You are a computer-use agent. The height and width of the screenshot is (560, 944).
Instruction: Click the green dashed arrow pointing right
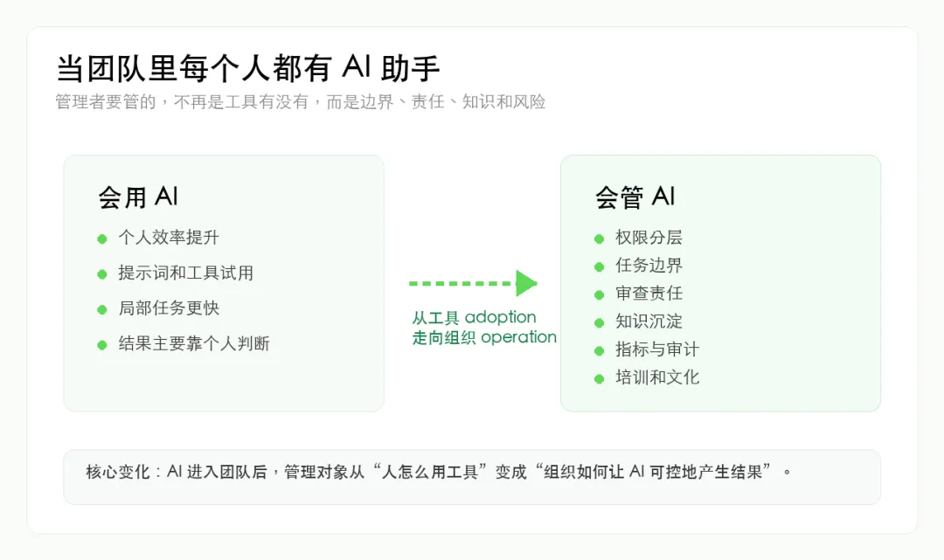pyautogui.click(x=473, y=283)
